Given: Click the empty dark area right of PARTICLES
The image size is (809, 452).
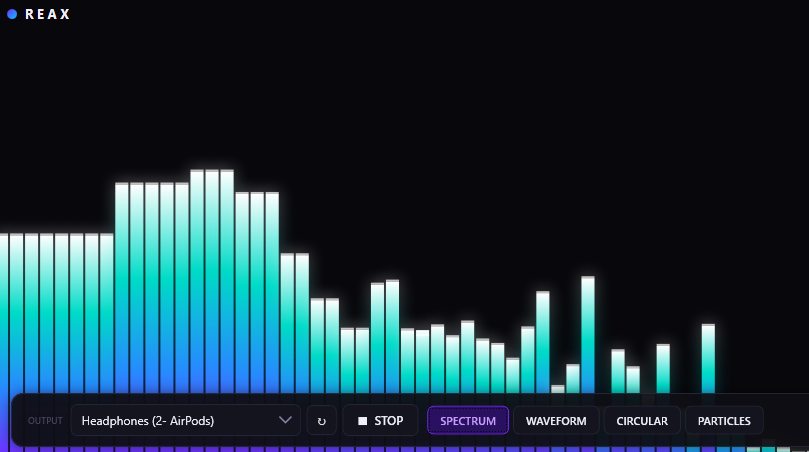Looking at the screenshot, I should (x=785, y=421).
